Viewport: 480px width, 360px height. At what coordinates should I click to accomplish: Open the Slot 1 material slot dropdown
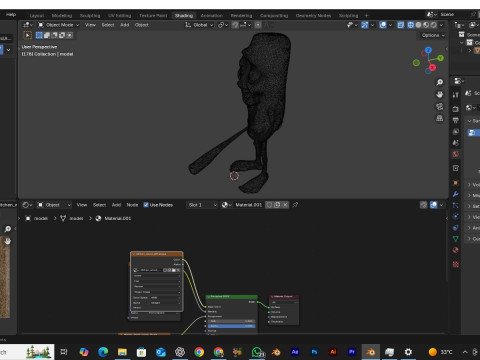(x=202, y=205)
